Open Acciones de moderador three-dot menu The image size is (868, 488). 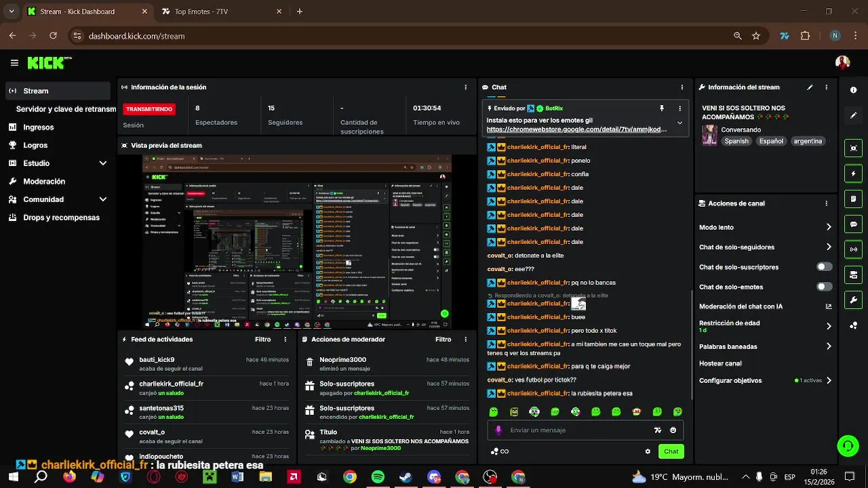tap(465, 340)
